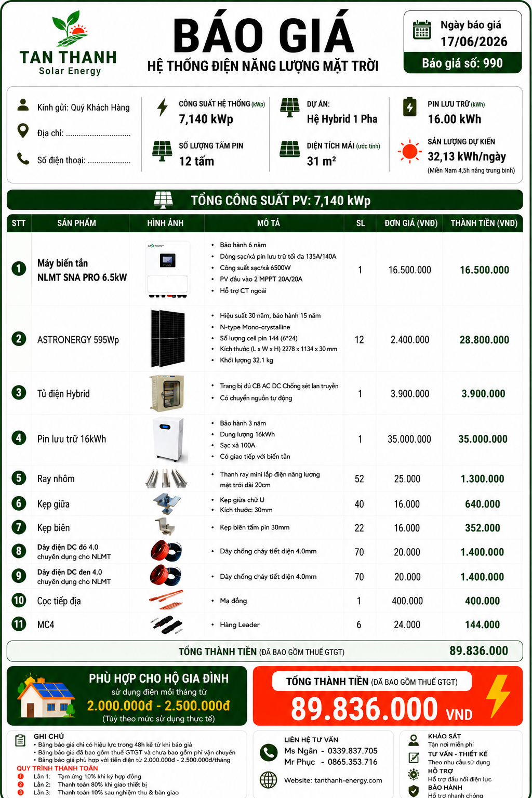The height and width of the screenshot is (798, 532).
Task: Click the Tủ điện Hybrid cabinet image
Action: point(167,393)
